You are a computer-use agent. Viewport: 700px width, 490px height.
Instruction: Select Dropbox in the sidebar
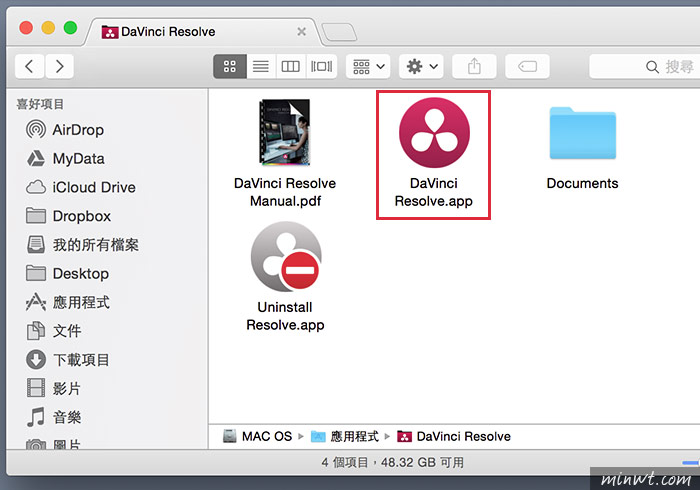click(68, 216)
